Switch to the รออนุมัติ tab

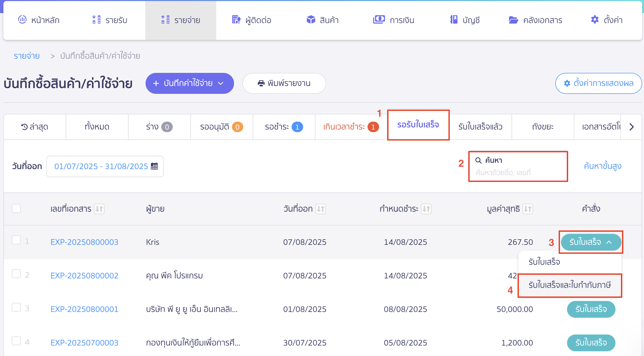click(x=222, y=127)
